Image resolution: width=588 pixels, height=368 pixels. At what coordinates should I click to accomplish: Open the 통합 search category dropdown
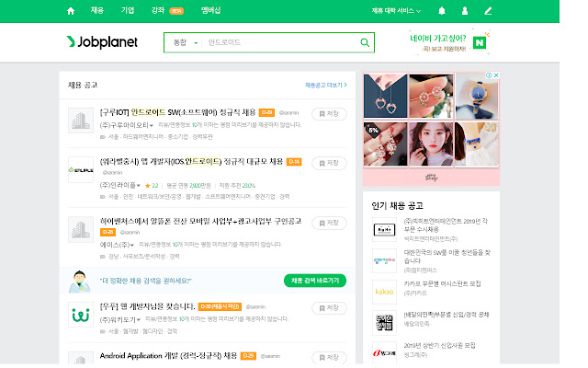[184, 42]
